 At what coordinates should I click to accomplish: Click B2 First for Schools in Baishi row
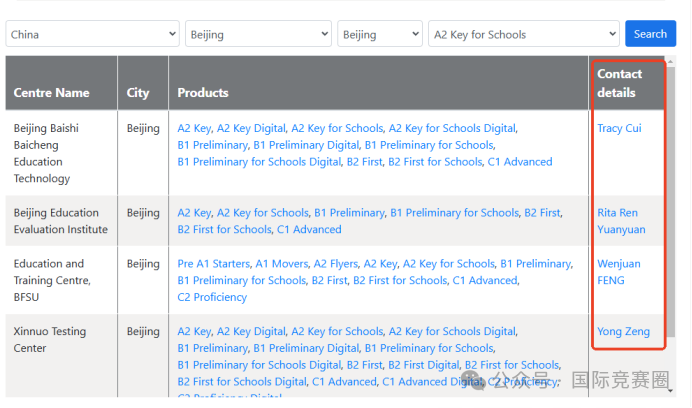[435, 162]
